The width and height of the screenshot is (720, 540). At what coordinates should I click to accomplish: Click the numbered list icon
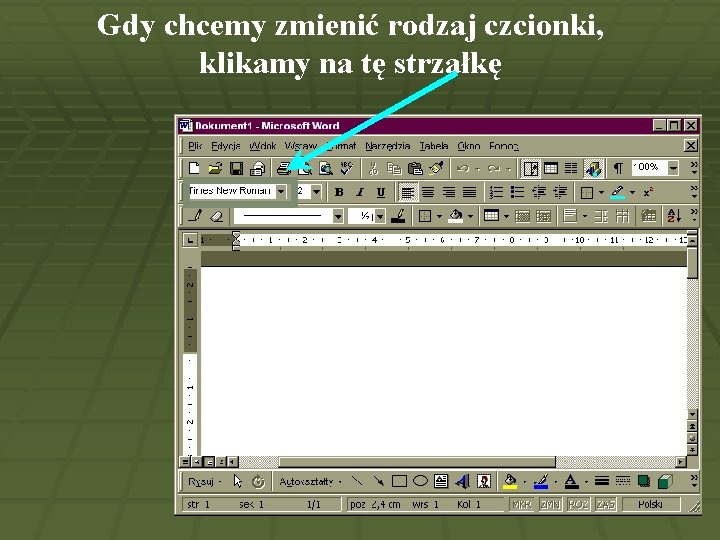pyautogui.click(x=496, y=192)
